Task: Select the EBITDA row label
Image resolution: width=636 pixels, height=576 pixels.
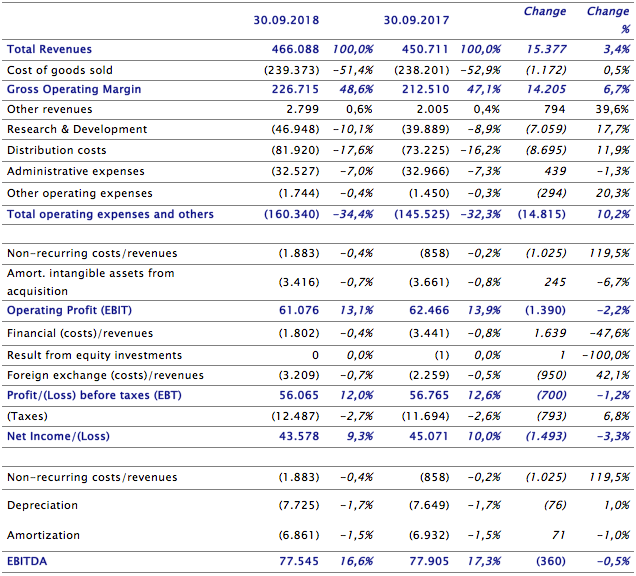Action: point(27,561)
